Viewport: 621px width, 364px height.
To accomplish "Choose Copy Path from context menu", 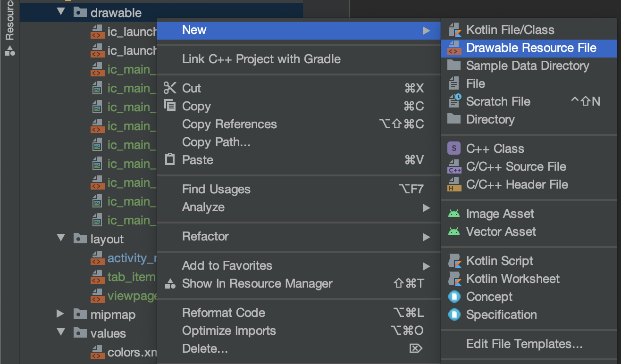I will (x=216, y=142).
